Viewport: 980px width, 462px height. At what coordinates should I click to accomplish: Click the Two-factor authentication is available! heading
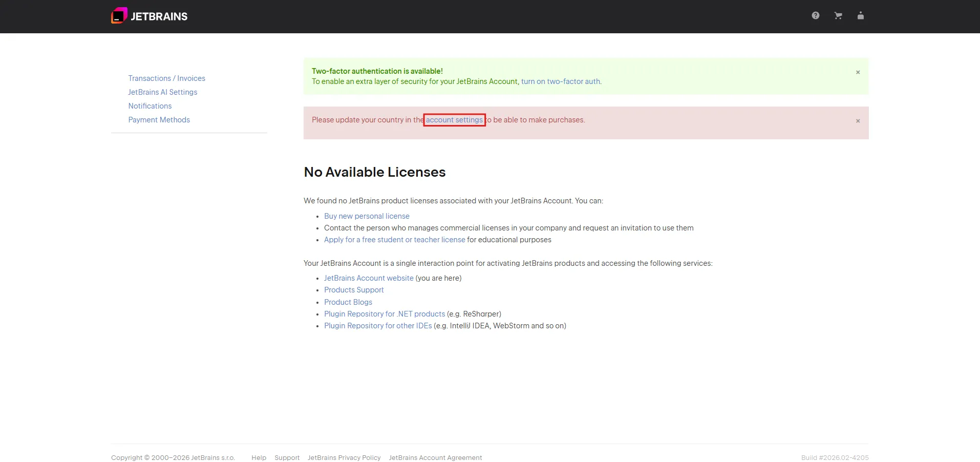point(377,71)
